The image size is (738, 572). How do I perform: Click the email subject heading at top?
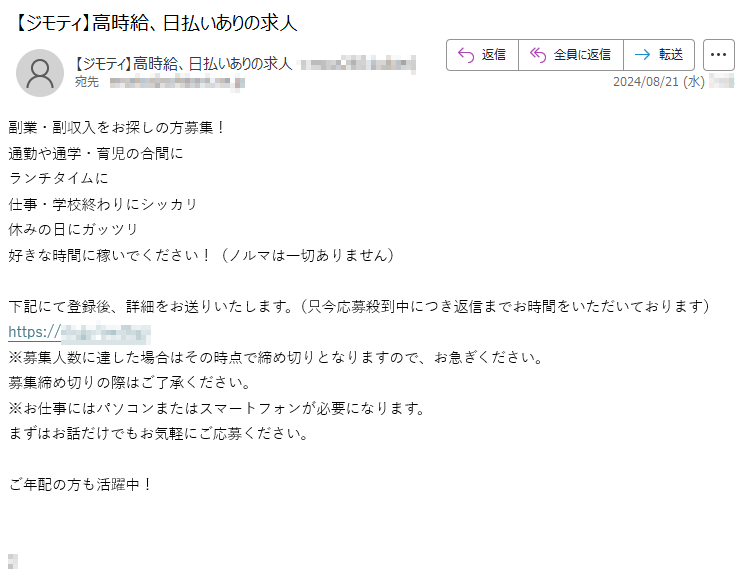(154, 22)
